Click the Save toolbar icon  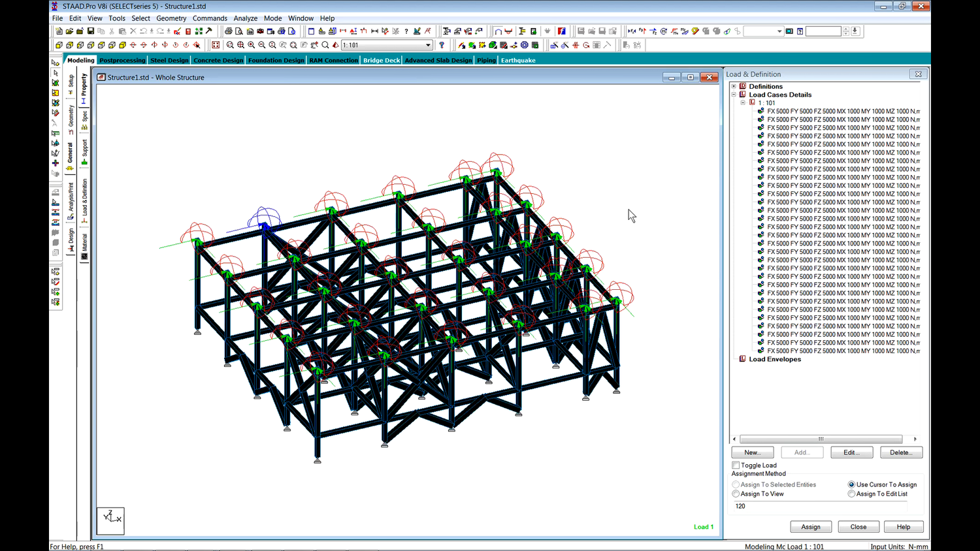pos(90,31)
